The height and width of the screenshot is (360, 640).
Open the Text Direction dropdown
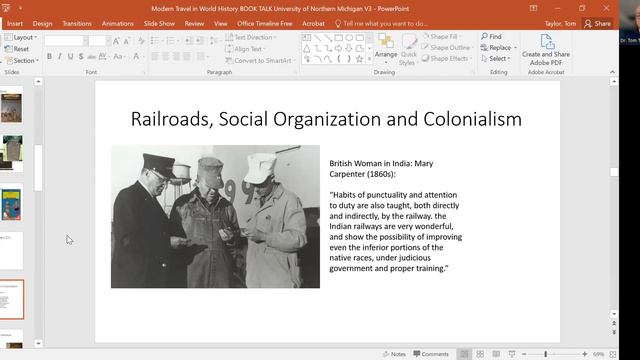point(251,37)
